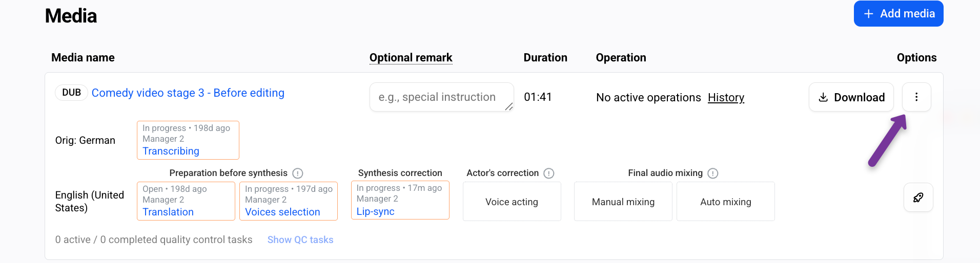This screenshot has width=980, height=263.
Task: Open Comedy video stage 3 media link
Action: (x=188, y=93)
